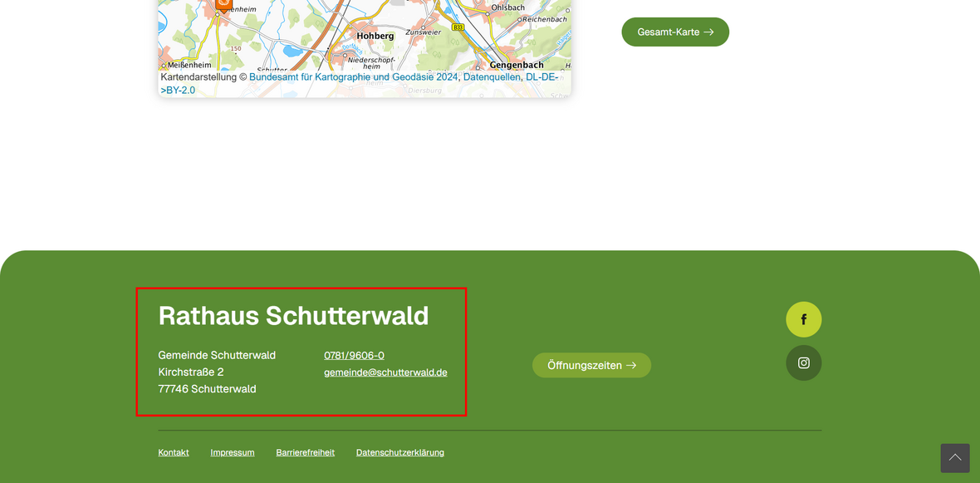Click the B33 road sign on map
Screen dimensions: 980x483
458,27
